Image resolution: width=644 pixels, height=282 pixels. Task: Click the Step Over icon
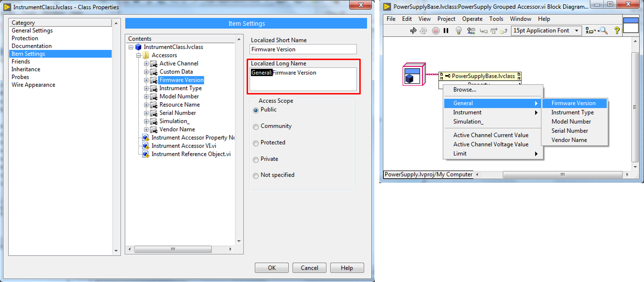[494, 31]
